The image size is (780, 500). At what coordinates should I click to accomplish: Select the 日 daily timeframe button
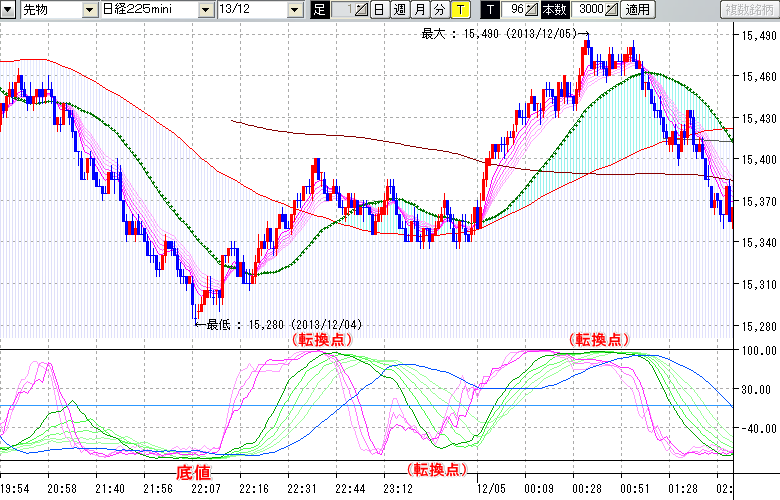tap(379, 10)
